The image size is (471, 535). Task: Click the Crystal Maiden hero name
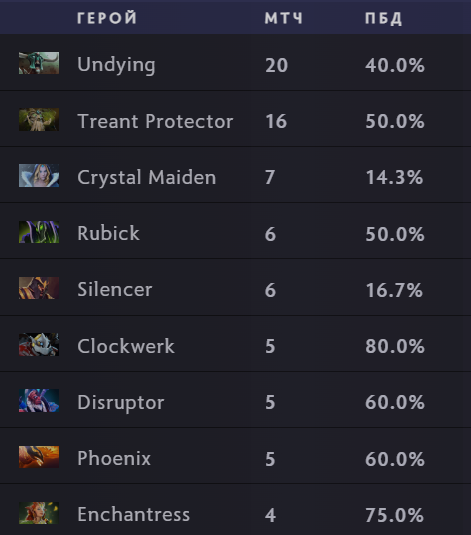click(147, 177)
